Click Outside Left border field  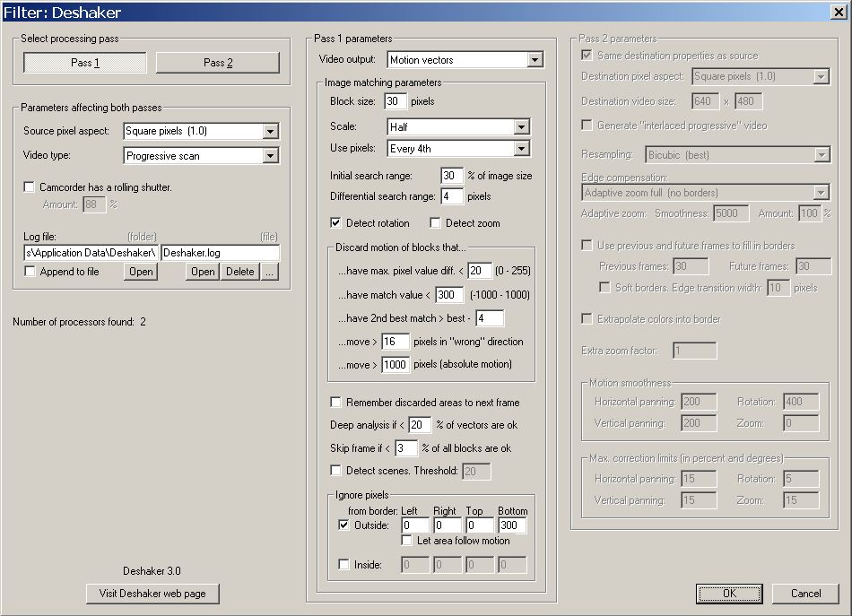(415, 525)
